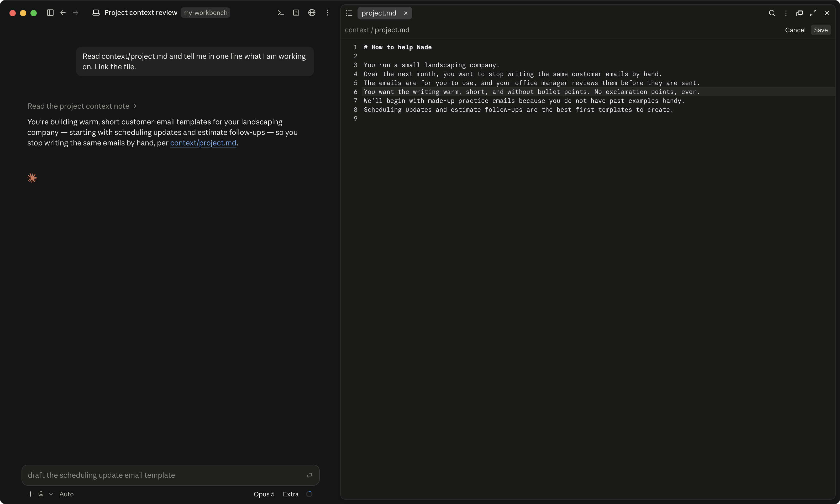Expand the editor panel to full size

point(813,13)
